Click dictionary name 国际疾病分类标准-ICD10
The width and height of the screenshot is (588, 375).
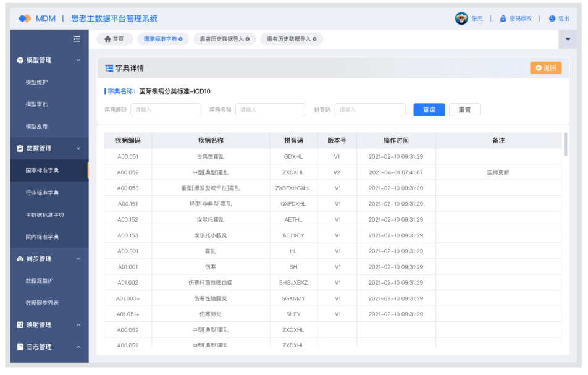coord(175,91)
